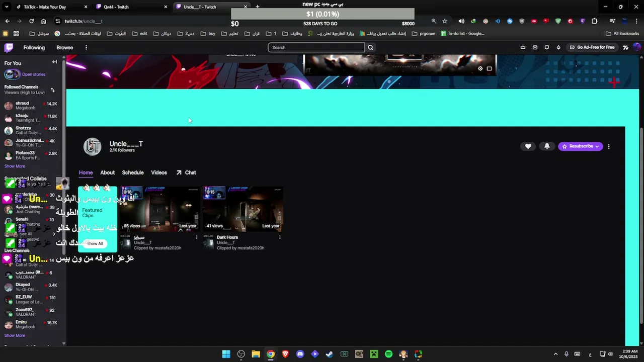Open options menu for the 85 views clip
644x362 pixels.
coord(196,237)
